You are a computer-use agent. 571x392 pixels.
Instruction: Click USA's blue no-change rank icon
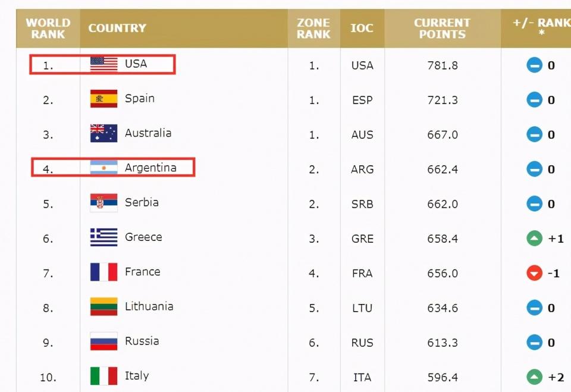tap(534, 65)
